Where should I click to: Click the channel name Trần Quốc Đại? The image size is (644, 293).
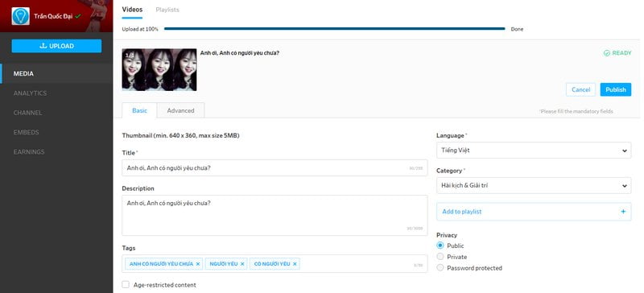pos(53,16)
